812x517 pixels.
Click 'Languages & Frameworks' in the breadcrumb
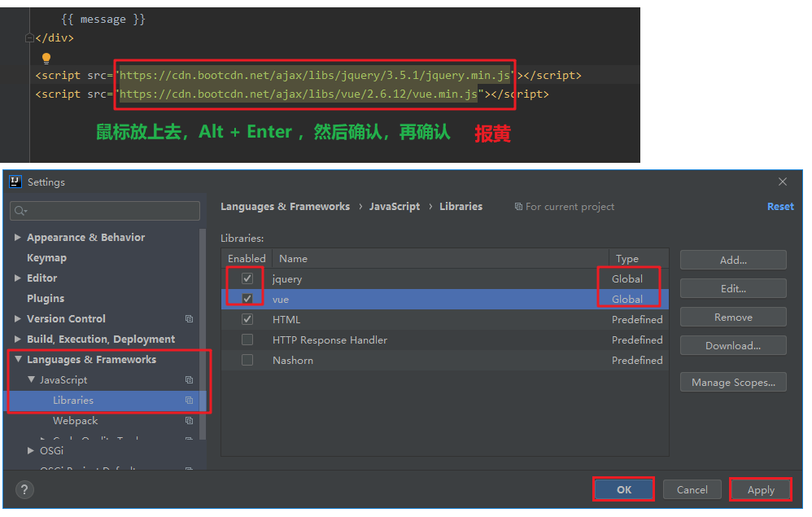(286, 207)
